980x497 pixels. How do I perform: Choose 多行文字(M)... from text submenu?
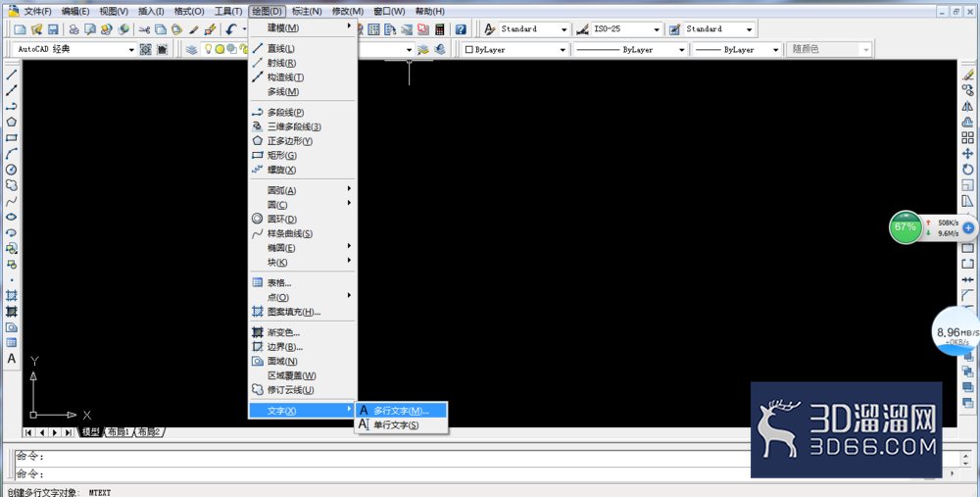pyautogui.click(x=402, y=411)
